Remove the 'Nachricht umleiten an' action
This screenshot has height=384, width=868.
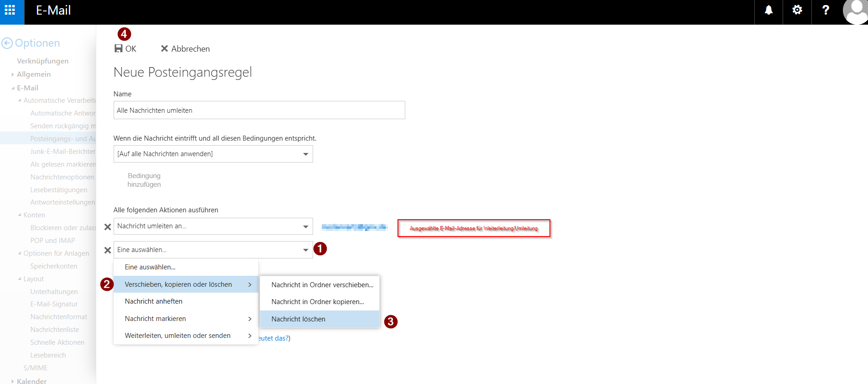pos(108,227)
